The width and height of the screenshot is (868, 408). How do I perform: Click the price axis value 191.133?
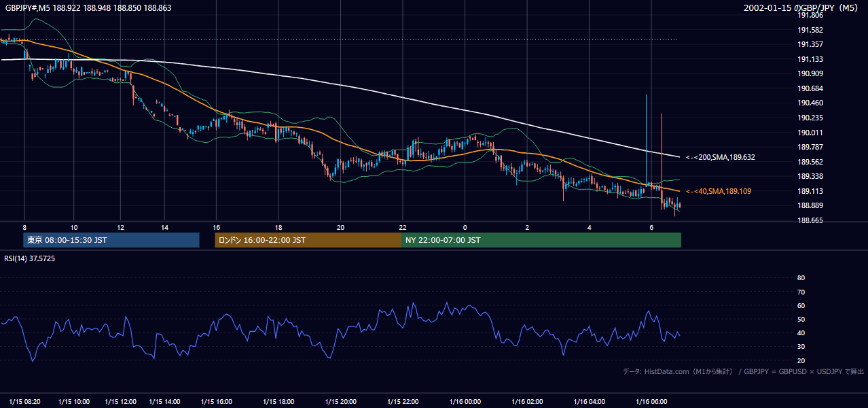[810, 59]
